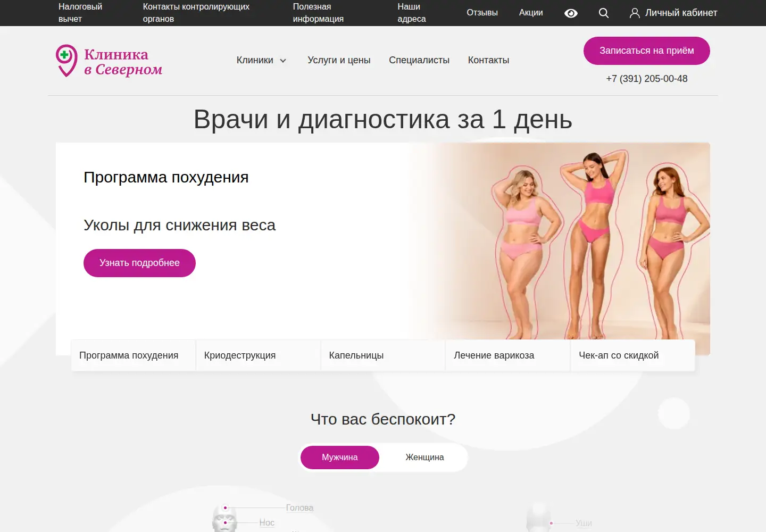This screenshot has height=532, width=766.
Task: Open Услуги и цены menu
Action: (339, 60)
